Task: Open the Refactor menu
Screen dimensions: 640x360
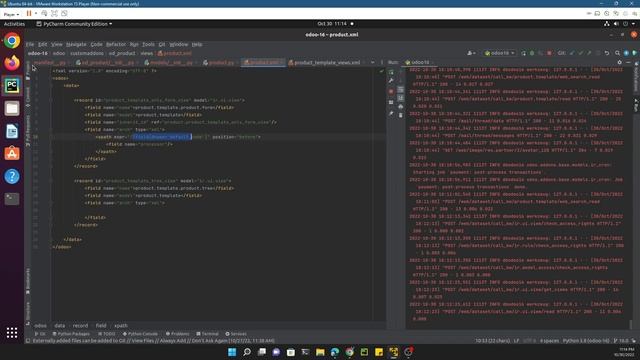Action: coord(116,44)
